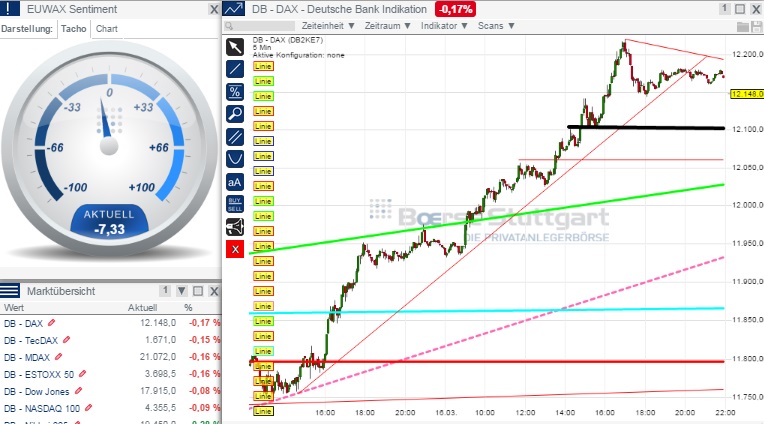Click the value 17.915,0 in Dow Jones row
The width and height of the screenshot is (764, 424).
click(158, 391)
